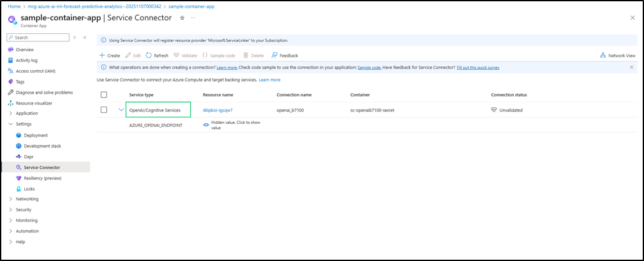Collapse the OpenAI connection row chevron
The width and height of the screenshot is (644, 261).
pos(121,110)
